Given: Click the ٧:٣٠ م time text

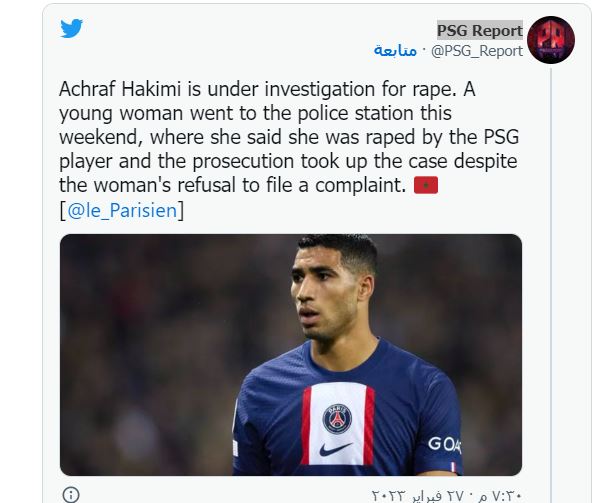Looking at the screenshot, I should 501,495.
